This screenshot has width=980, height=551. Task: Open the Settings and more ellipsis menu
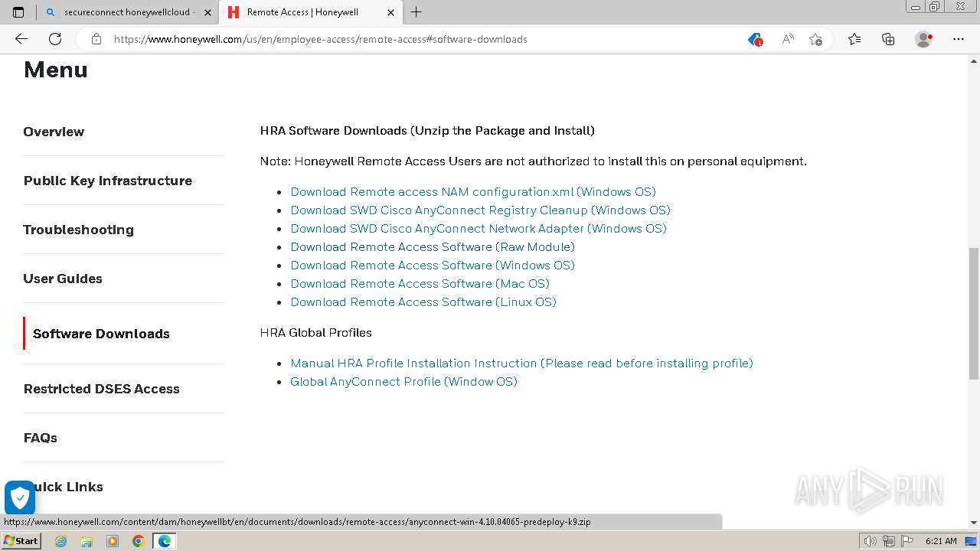pos(959,39)
